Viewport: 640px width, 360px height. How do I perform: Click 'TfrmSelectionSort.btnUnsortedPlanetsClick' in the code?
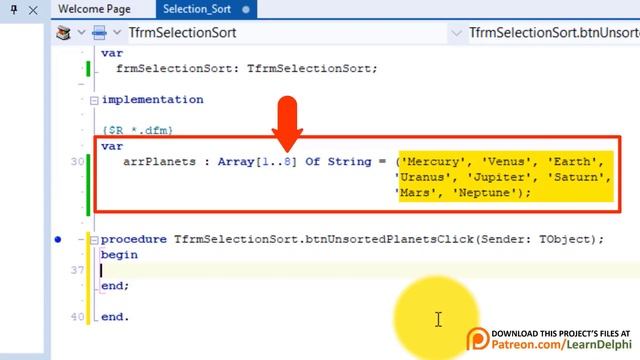click(324, 239)
